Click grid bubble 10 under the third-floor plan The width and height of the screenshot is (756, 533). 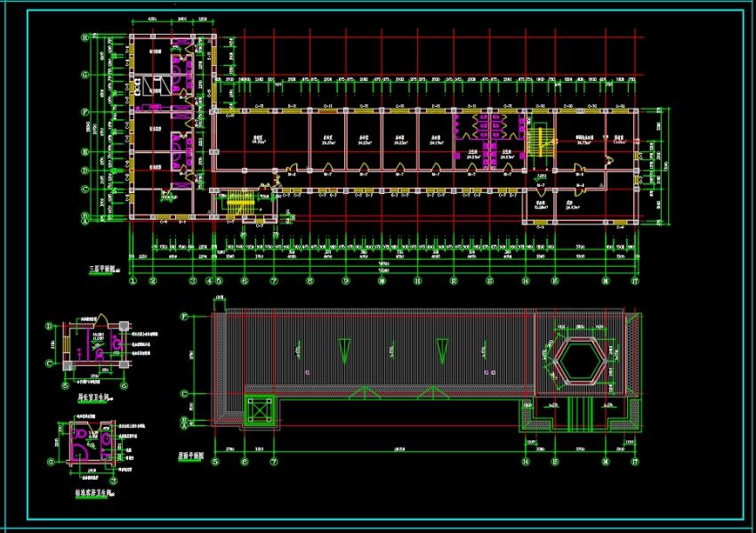(x=382, y=280)
